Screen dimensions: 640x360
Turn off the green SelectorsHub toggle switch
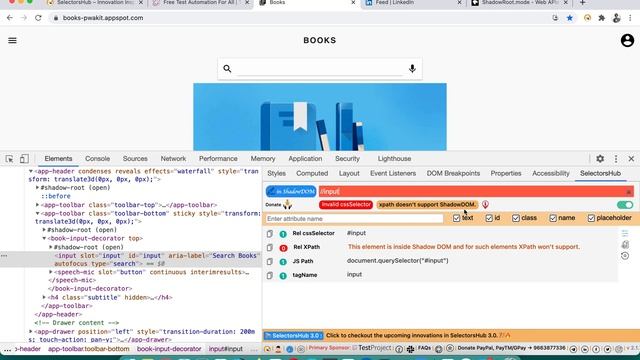point(625,204)
